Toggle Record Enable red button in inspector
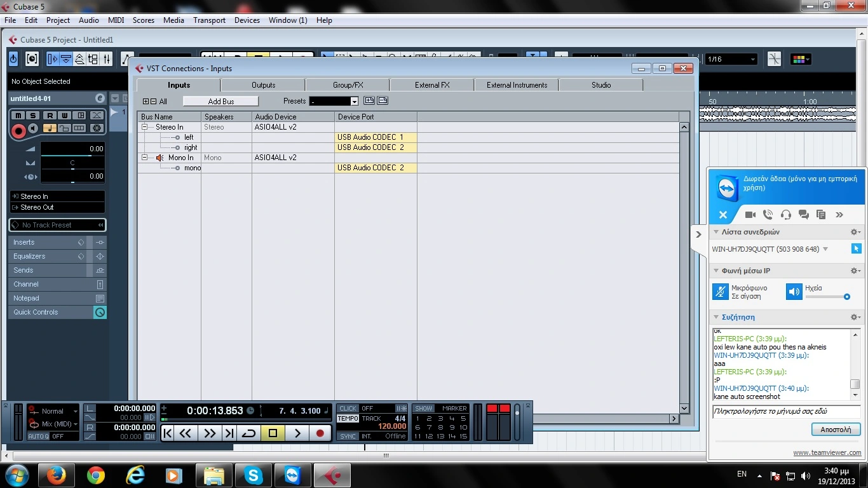The width and height of the screenshot is (868, 488). [x=18, y=131]
